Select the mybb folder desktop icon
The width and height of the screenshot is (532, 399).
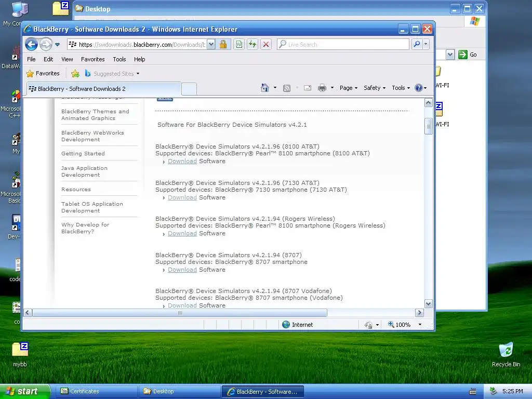point(20,354)
